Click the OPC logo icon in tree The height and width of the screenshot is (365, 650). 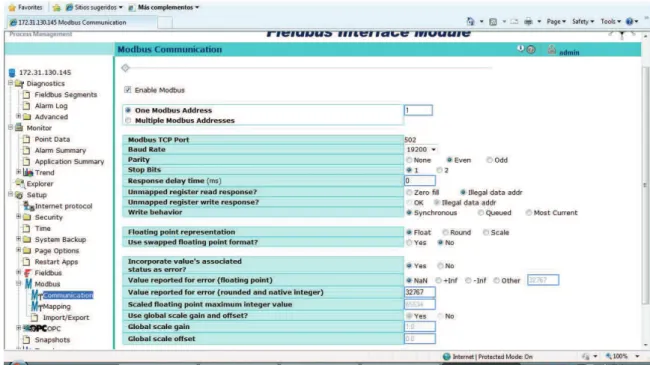pos(35,328)
